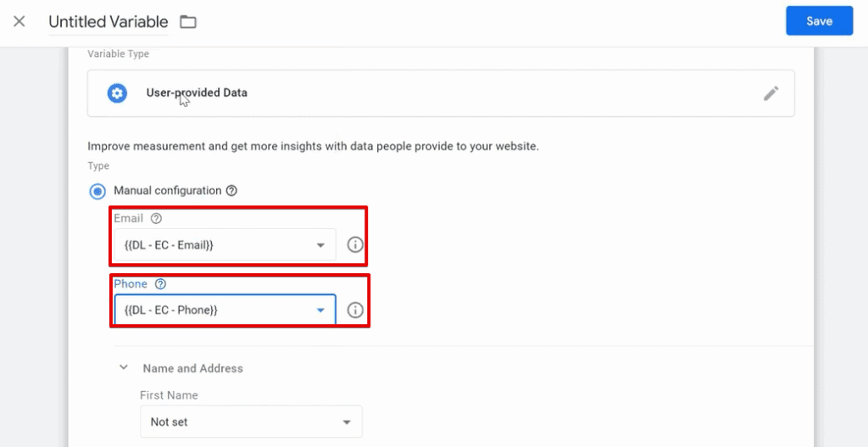This screenshot has width=868, height=447.
Task: Edit variable type using the pencil icon
Action: click(x=771, y=93)
